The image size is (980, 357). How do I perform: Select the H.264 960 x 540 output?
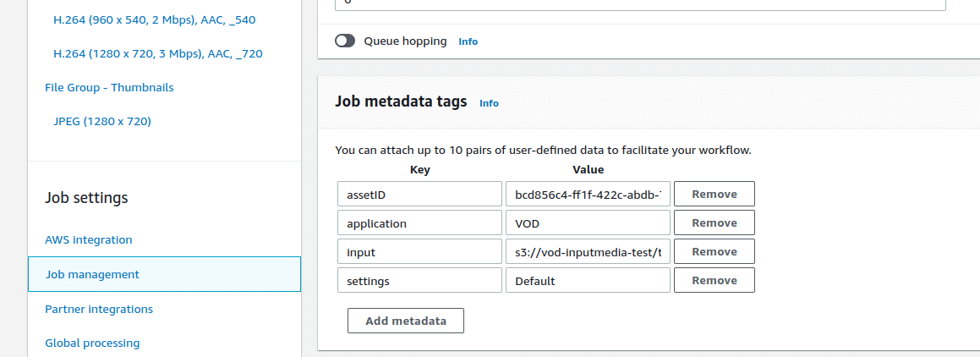152,19
